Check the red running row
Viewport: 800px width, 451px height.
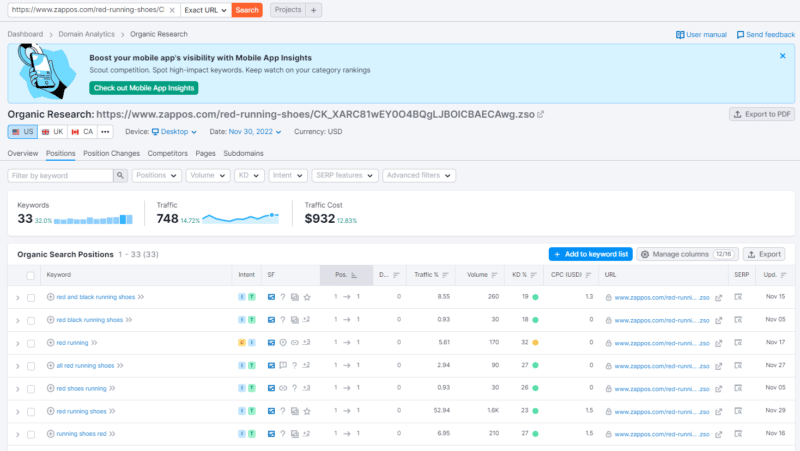point(31,343)
